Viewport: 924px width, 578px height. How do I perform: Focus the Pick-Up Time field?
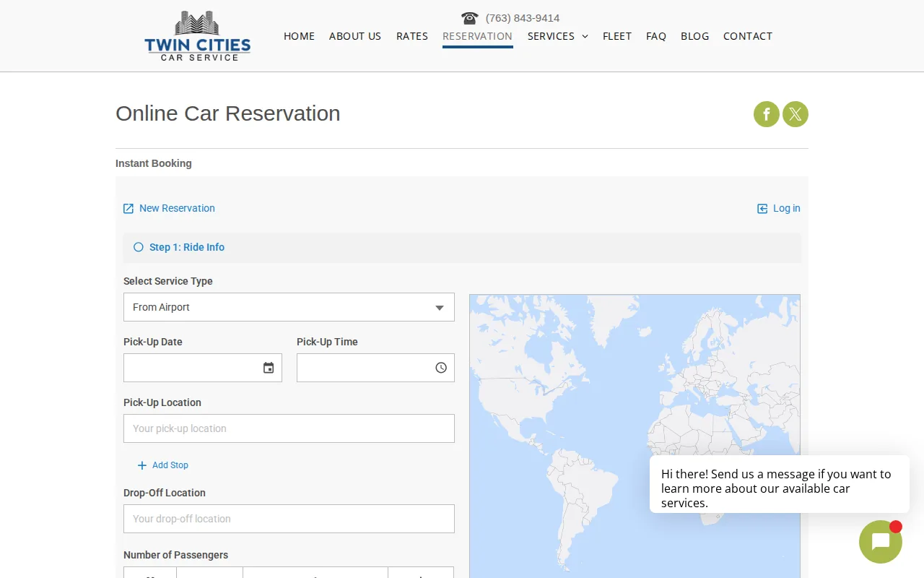coord(375,368)
